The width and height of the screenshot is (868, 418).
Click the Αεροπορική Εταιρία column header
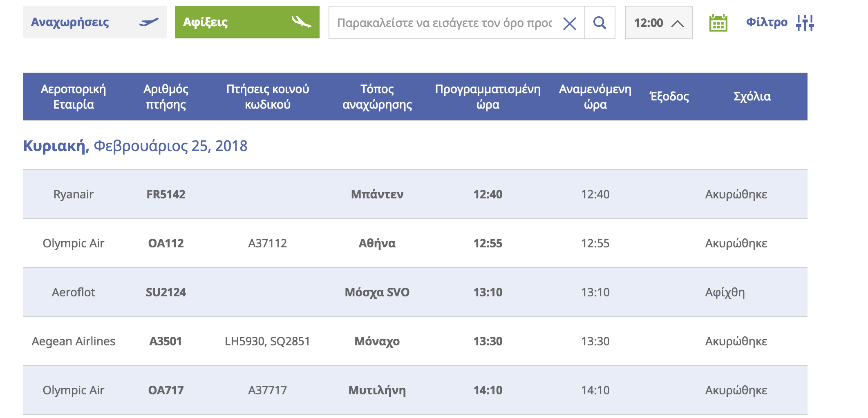[74, 96]
